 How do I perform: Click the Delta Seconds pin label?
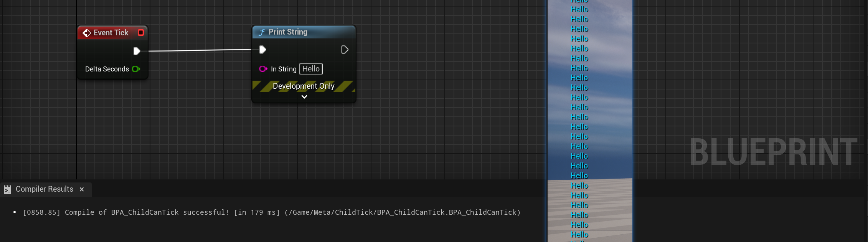[107, 69]
